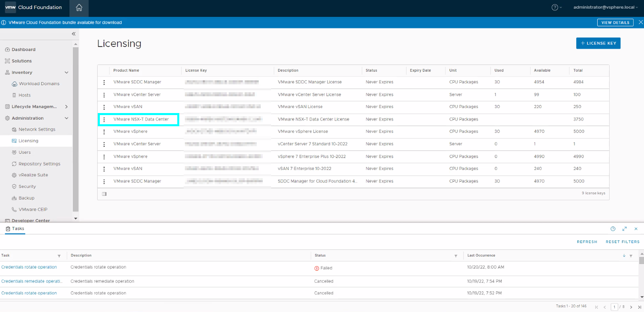Collapse the Administration section
This screenshot has height=312, width=644.
click(x=66, y=118)
